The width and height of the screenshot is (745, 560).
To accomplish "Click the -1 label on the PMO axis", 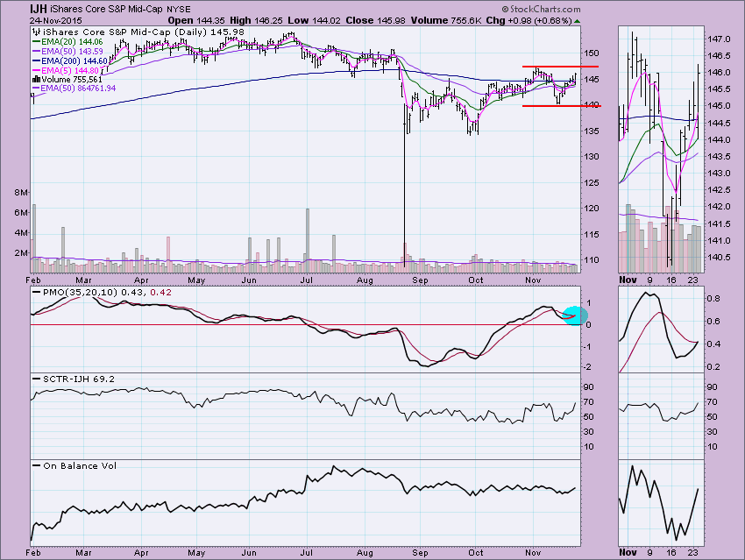I will pos(587,347).
